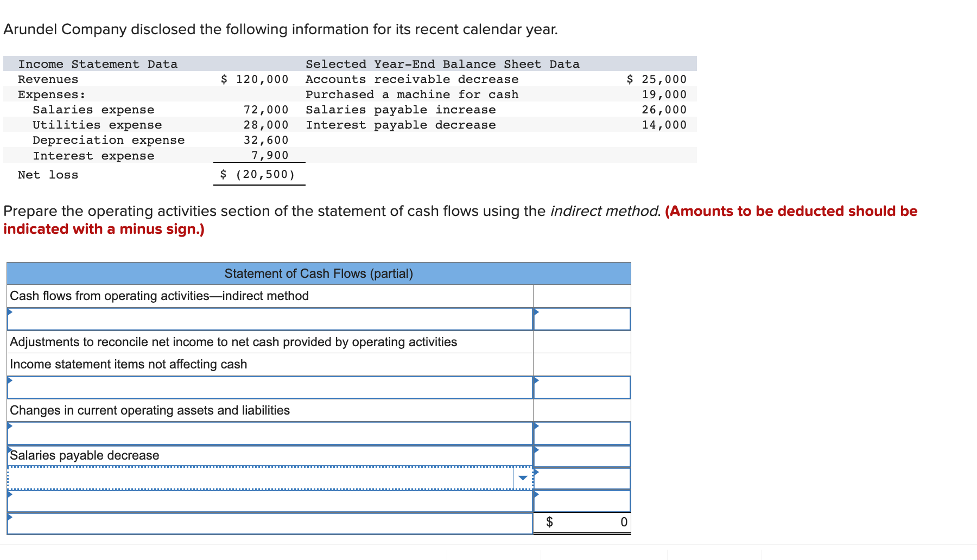This screenshot has height=560, width=977.
Task: Select the Income Statement Data column header
Action: [98, 64]
